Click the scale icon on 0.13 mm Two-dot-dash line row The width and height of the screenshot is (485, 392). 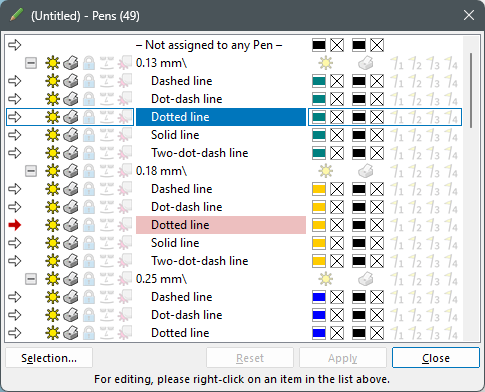coord(107,153)
